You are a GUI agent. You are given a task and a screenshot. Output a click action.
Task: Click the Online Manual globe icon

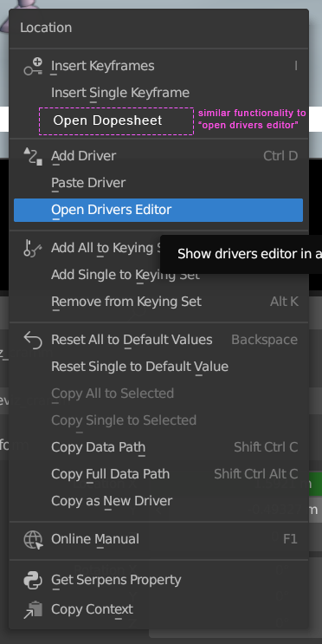33,539
